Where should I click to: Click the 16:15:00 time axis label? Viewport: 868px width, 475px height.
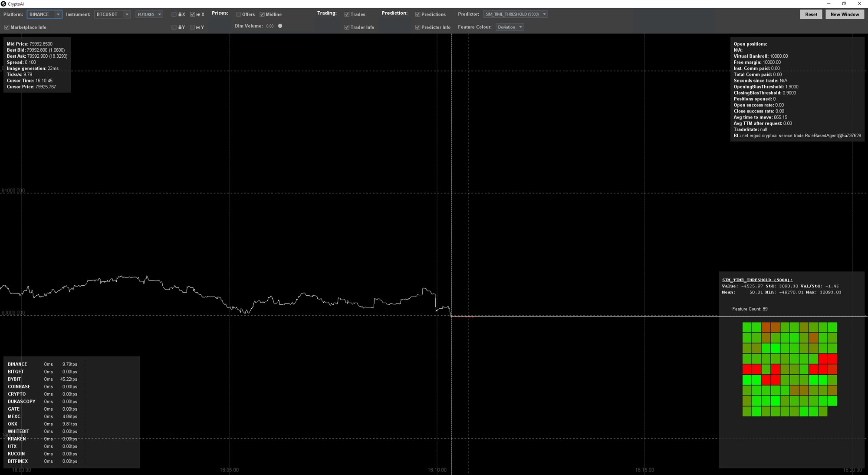click(x=644, y=470)
